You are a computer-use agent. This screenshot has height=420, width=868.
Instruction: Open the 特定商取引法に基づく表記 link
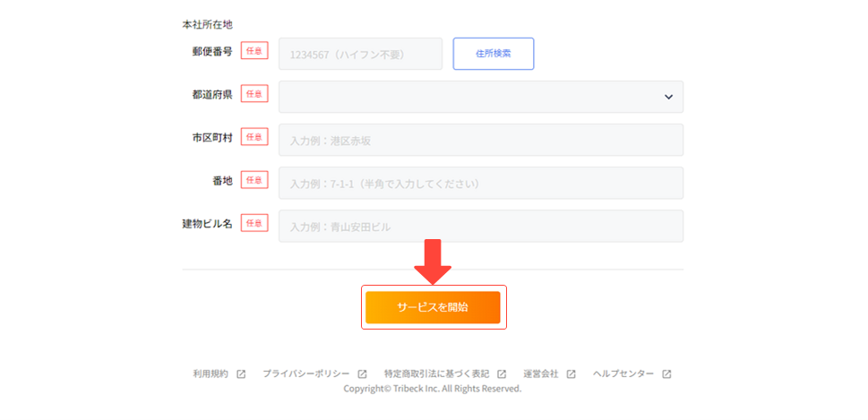(x=437, y=373)
